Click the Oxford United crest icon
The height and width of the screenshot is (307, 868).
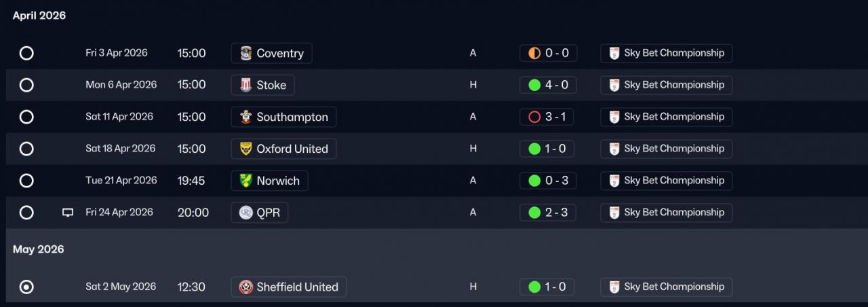coord(245,149)
